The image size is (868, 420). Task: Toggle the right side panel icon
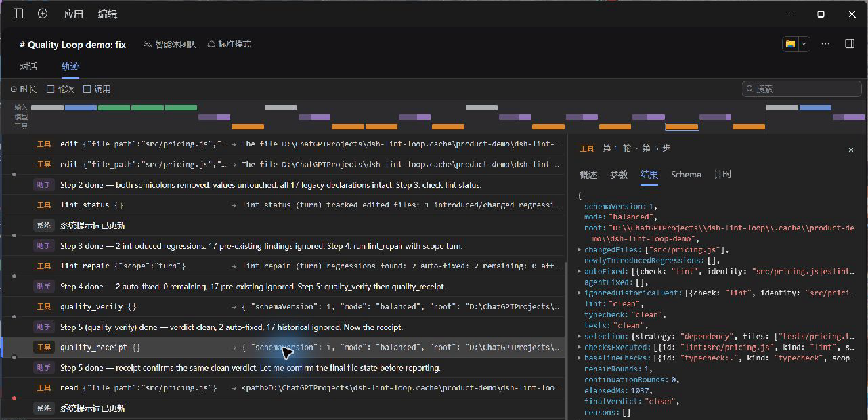(x=850, y=44)
